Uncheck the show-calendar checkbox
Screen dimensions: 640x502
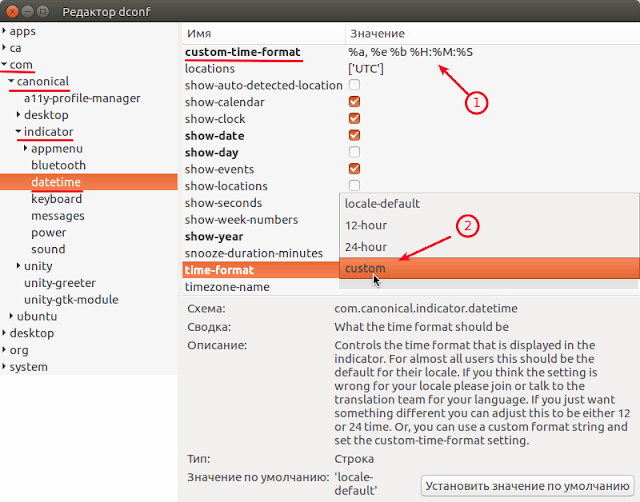click(x=354, y=102)
